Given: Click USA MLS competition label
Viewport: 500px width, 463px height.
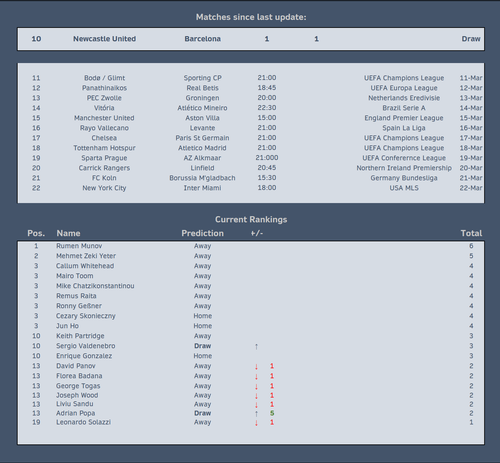Looking at the screenshot, I should click(x=404, y=188).
